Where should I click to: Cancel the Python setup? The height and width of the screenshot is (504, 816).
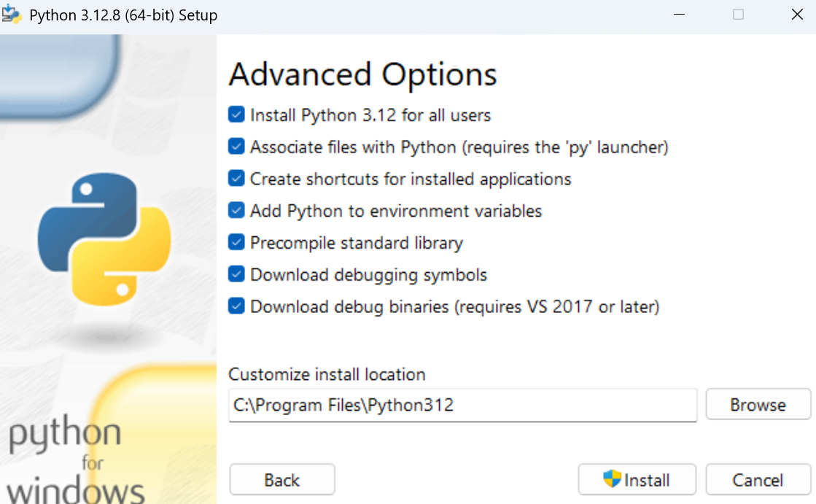[x=758, y=479]
